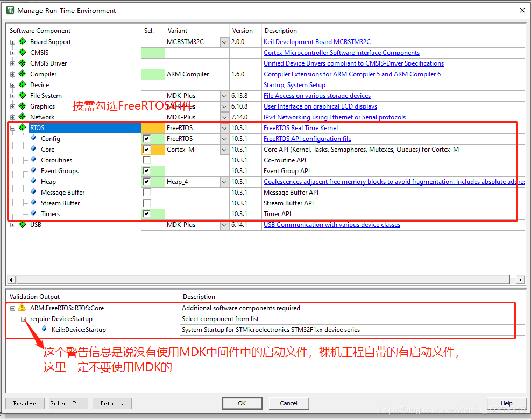Confirm with the OK button
531x420 pixels.
click(x=242, y=403)
